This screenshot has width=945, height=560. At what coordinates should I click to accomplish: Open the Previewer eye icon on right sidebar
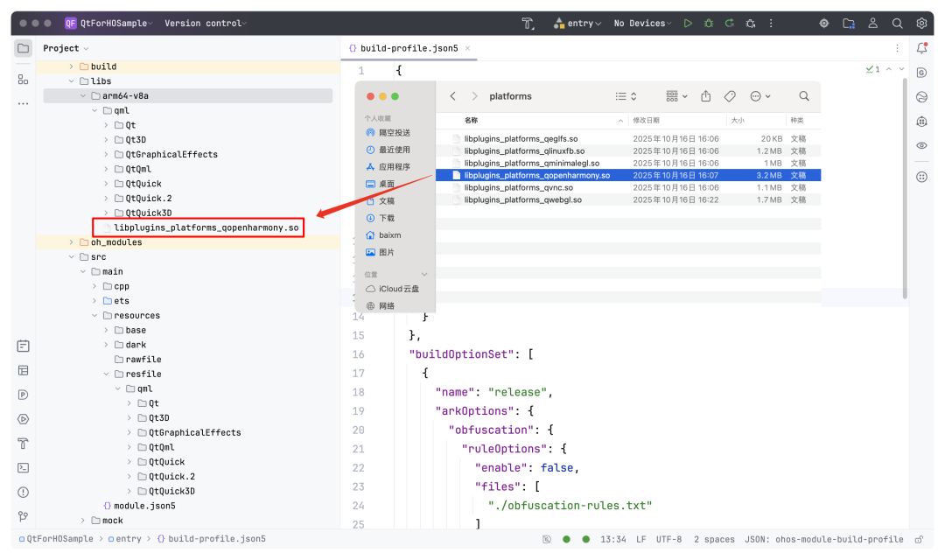[921, 146]
